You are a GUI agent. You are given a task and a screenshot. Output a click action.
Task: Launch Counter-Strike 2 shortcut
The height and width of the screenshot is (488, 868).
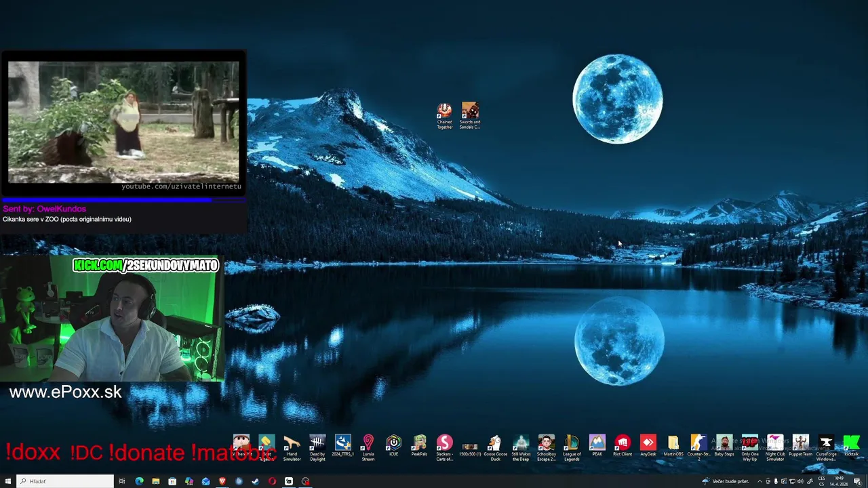698,449
